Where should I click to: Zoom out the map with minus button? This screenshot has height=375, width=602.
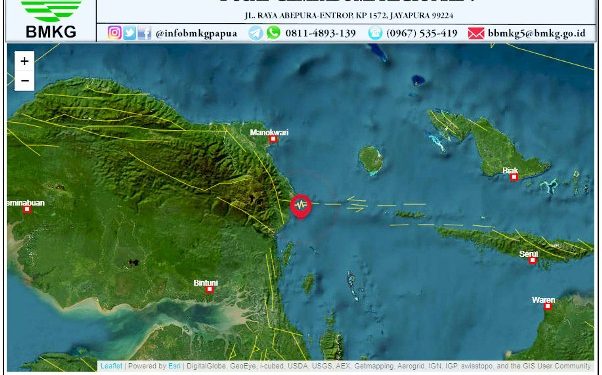point(25,81)
